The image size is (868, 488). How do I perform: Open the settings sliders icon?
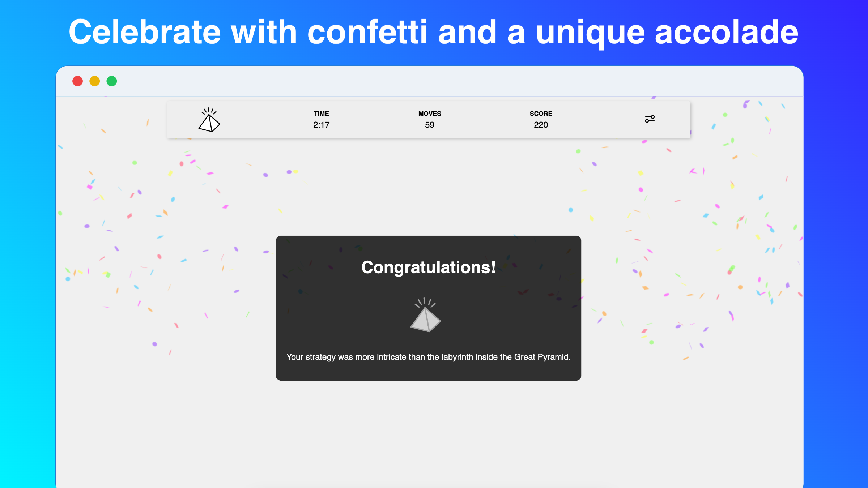(650, 119)
